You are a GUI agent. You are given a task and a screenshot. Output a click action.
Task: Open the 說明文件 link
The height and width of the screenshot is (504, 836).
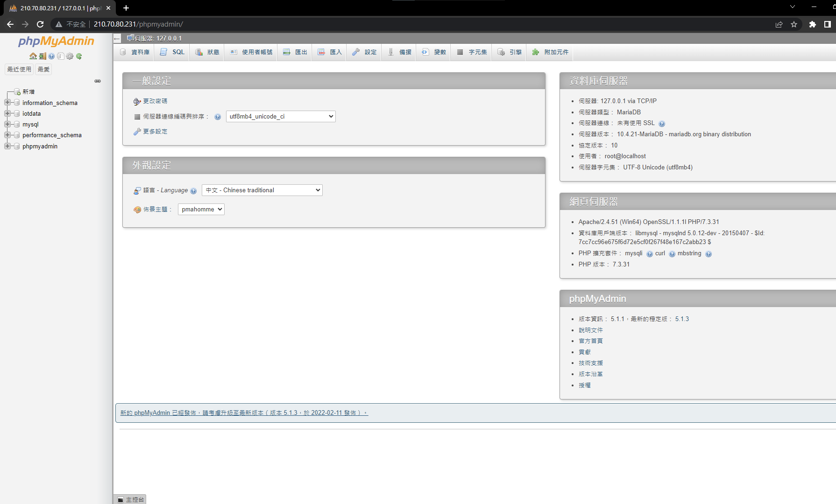pos(591,330)
